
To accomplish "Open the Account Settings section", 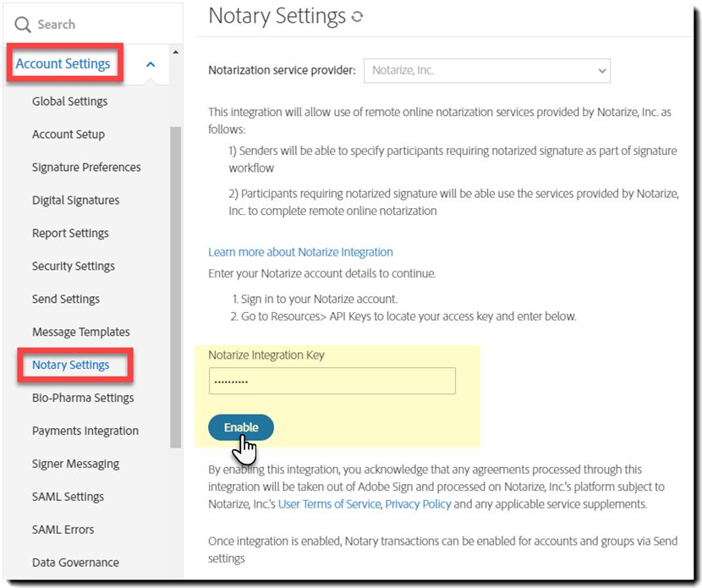I will click(x=63, y=63).
